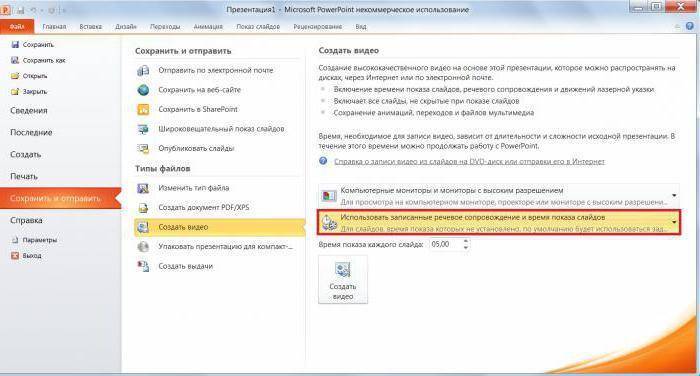
Task: Click the Save to SharePoint icon
Action: coord(143,109)
